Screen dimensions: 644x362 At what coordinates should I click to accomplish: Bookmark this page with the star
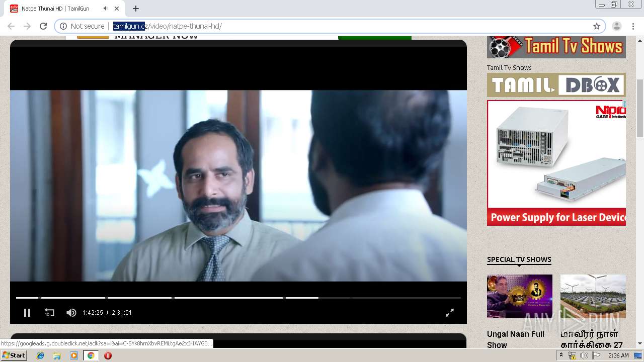pyautogui.click(x=597, y=26)
